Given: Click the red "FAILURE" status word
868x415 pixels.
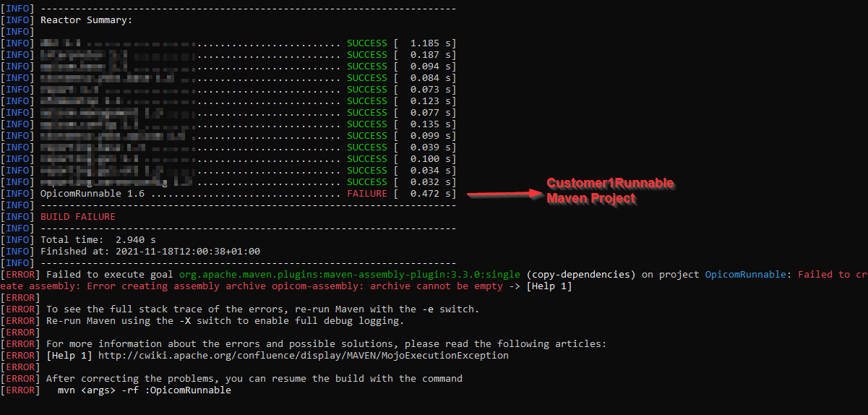Looking at the screenshot, I should (x=367, y=194).
